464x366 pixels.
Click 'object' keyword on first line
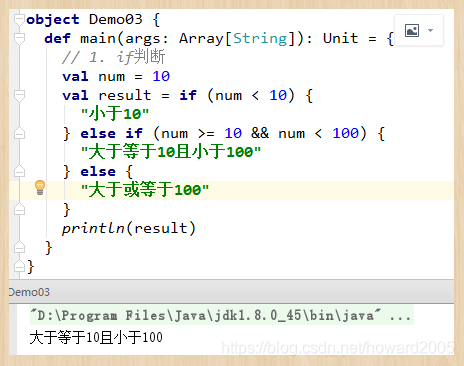tap(53, 20)
